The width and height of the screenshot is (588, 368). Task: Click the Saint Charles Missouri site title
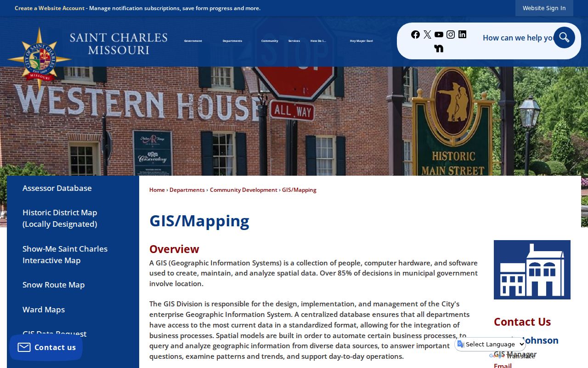[119, 44]
